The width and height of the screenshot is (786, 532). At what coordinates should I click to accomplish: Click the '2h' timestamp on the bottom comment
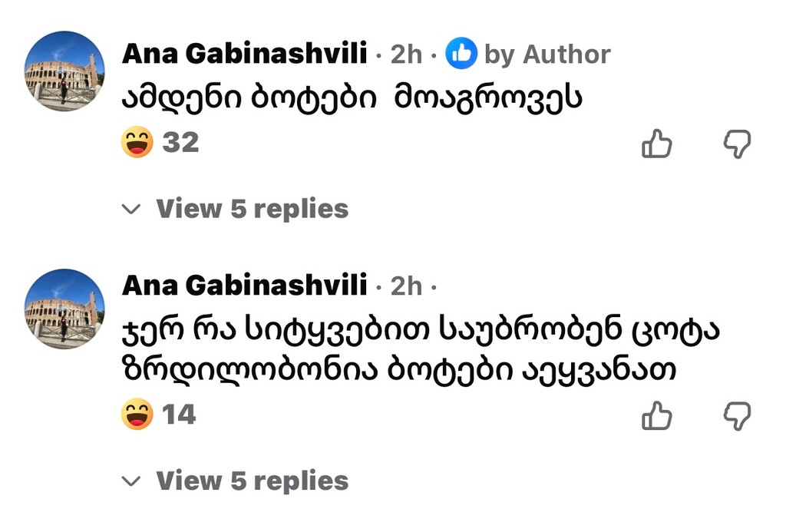pos(406,286)
